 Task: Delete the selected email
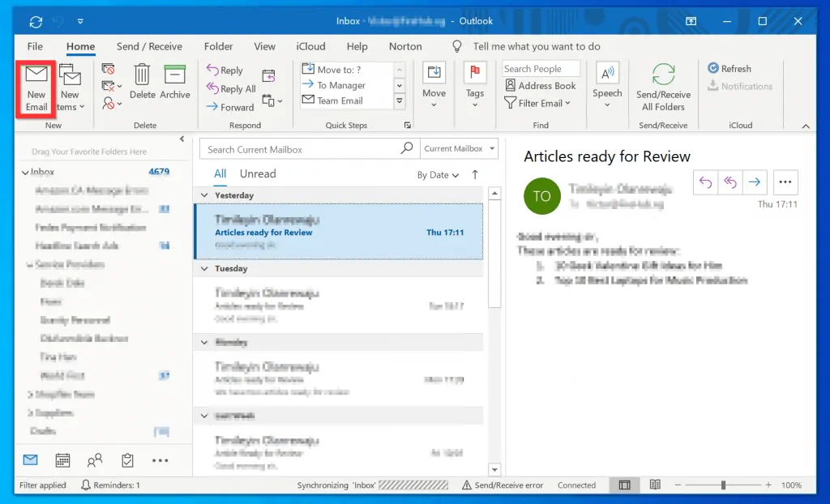143,83
